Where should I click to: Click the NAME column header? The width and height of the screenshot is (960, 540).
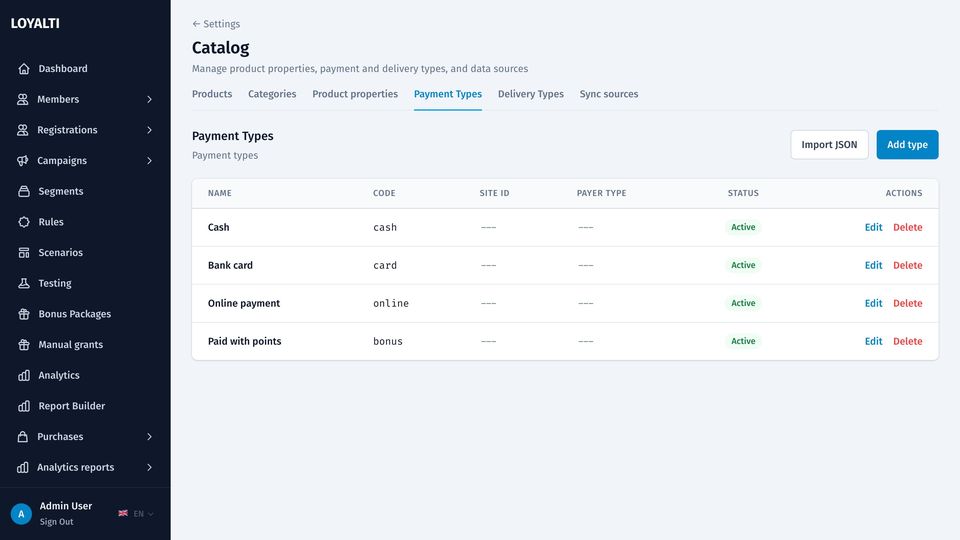tap(219, 193)
